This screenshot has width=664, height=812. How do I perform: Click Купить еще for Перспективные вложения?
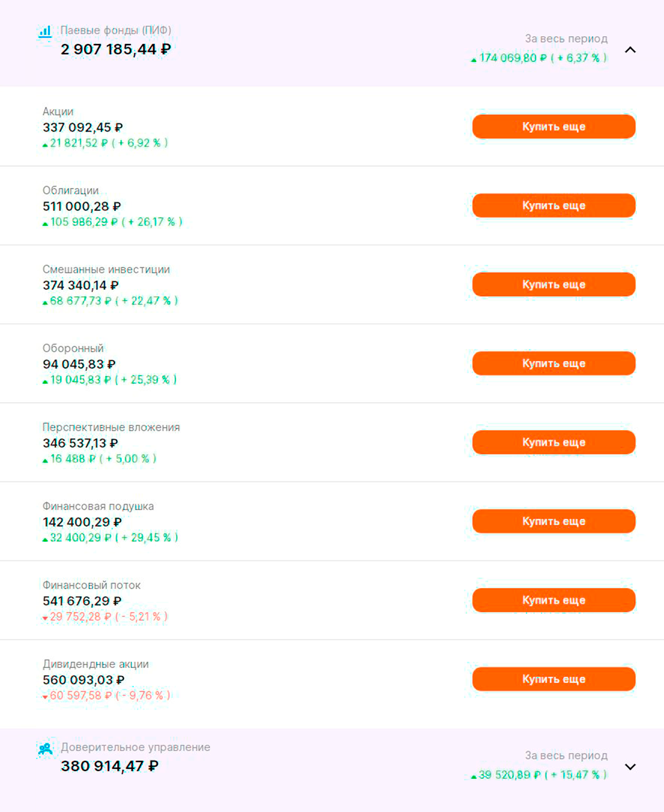click(554, 442)
